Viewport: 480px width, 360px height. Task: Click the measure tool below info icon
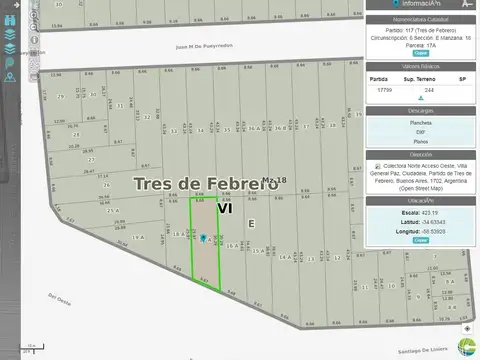tap(34, 52)
